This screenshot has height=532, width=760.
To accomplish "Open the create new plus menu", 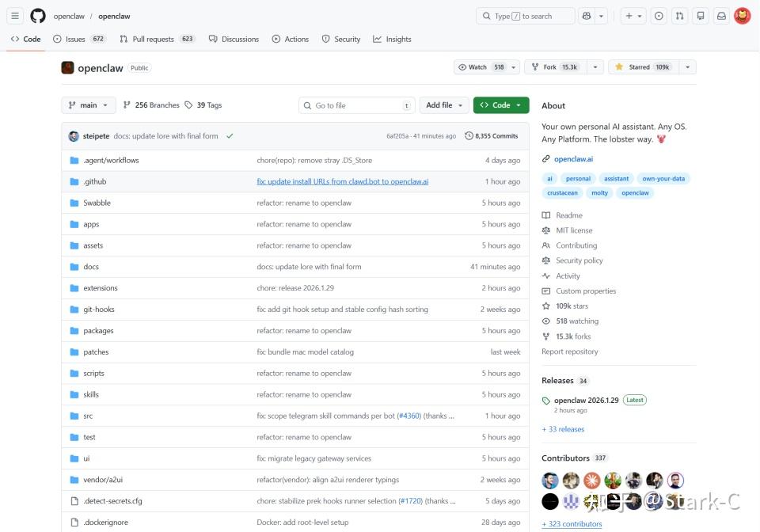I will tap(633, 16).
